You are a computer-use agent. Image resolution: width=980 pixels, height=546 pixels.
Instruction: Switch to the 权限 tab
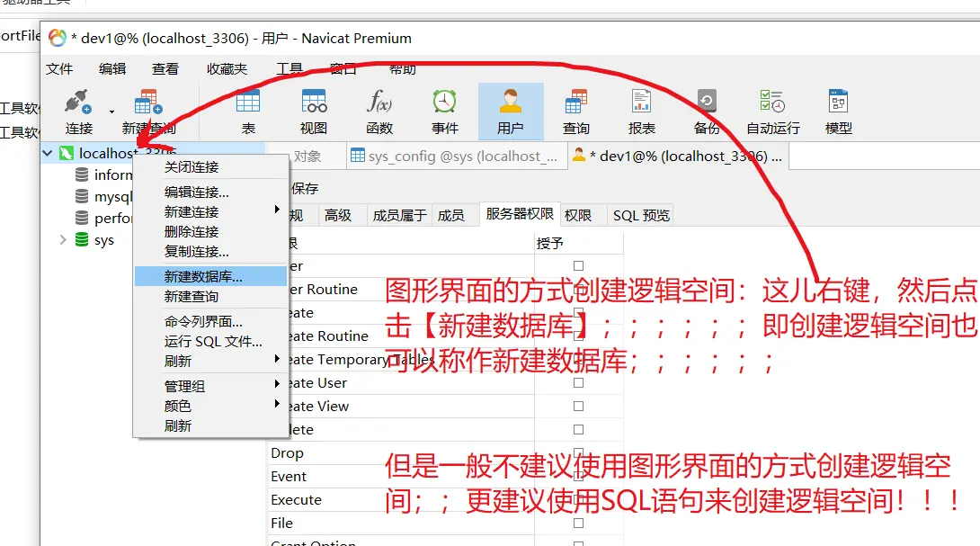coord(578,215)
